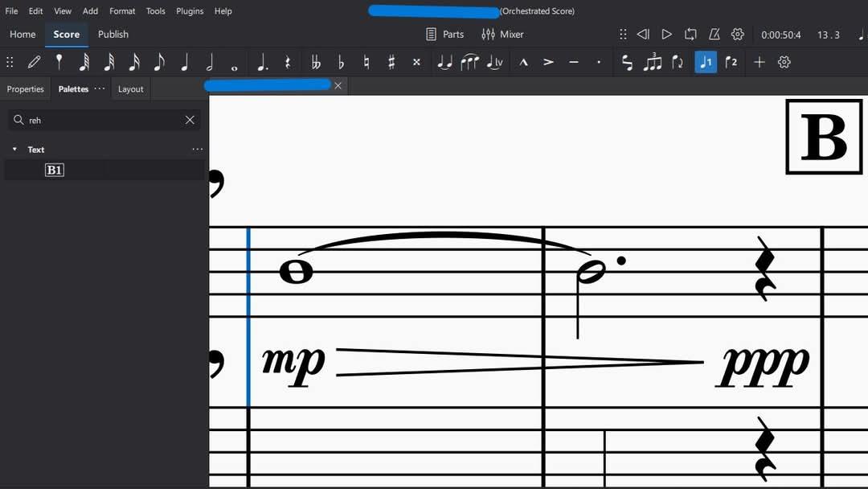Viewport: 868px width, 489px height.
Task: Select the B1 rehearsal mark palette item
Action: [55, 170]
